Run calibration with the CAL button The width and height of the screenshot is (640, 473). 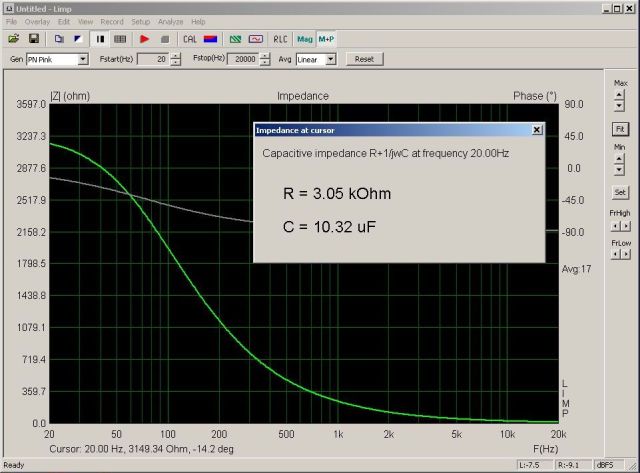pos(190,39)
